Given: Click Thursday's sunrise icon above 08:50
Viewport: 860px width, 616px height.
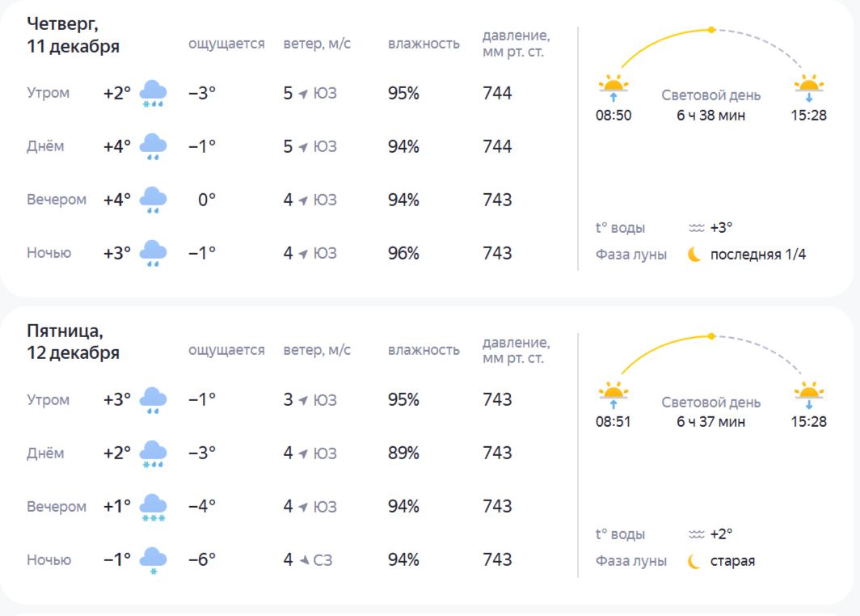Looking at the screenshot, I should [613, 86].
